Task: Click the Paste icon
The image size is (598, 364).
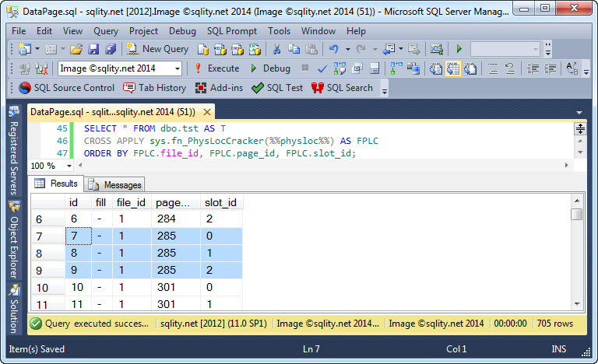Action: [x=311, y=49]
